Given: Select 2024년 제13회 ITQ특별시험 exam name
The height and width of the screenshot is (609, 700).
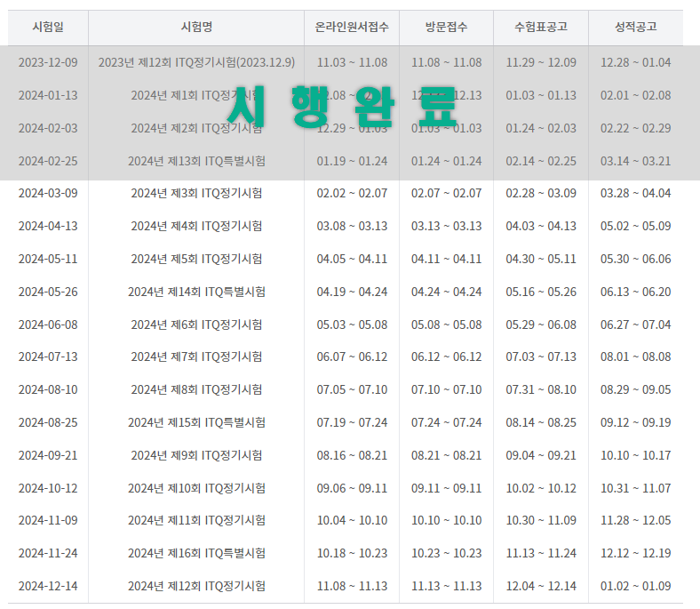Looking at the screenshot, I should 196,161.
